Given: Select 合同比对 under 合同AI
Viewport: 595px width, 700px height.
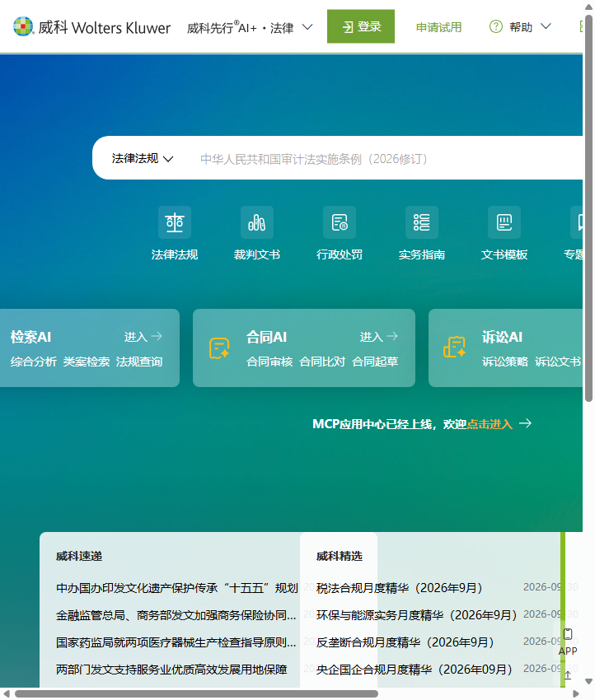Looking at the screenshot, I should [x=322, y=362].
